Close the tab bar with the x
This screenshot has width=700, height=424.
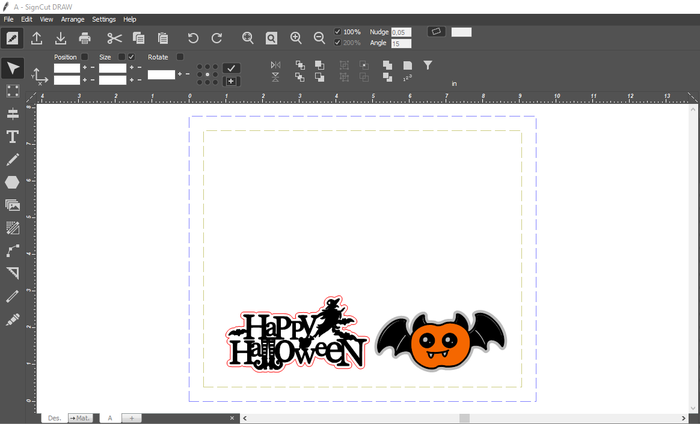coord(232,418)
